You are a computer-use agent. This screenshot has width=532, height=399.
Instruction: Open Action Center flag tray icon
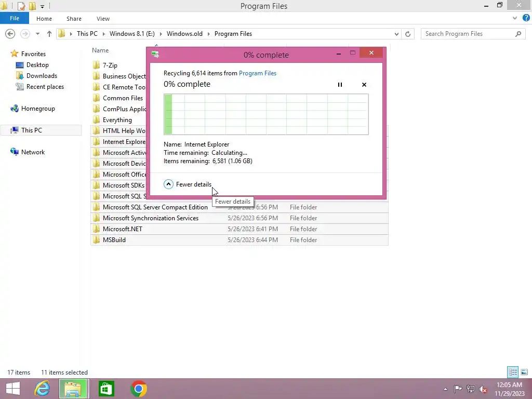click(x=458, y=389)
